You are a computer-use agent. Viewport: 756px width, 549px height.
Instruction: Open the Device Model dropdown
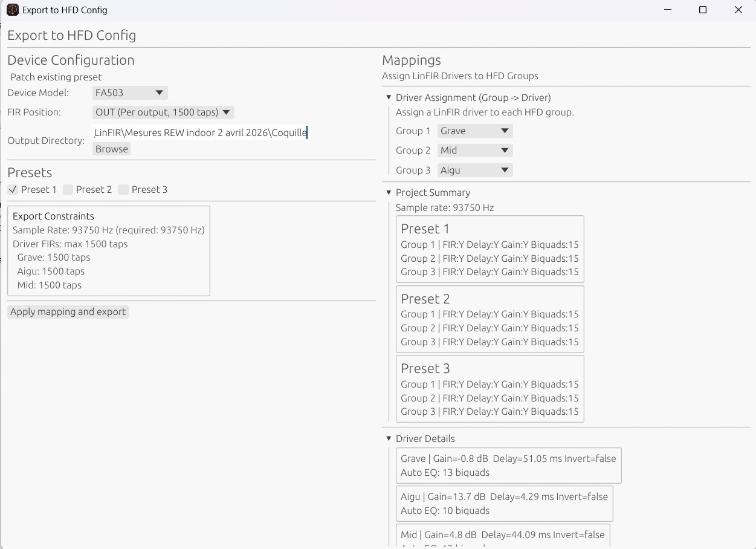click(x=130, y=93)
